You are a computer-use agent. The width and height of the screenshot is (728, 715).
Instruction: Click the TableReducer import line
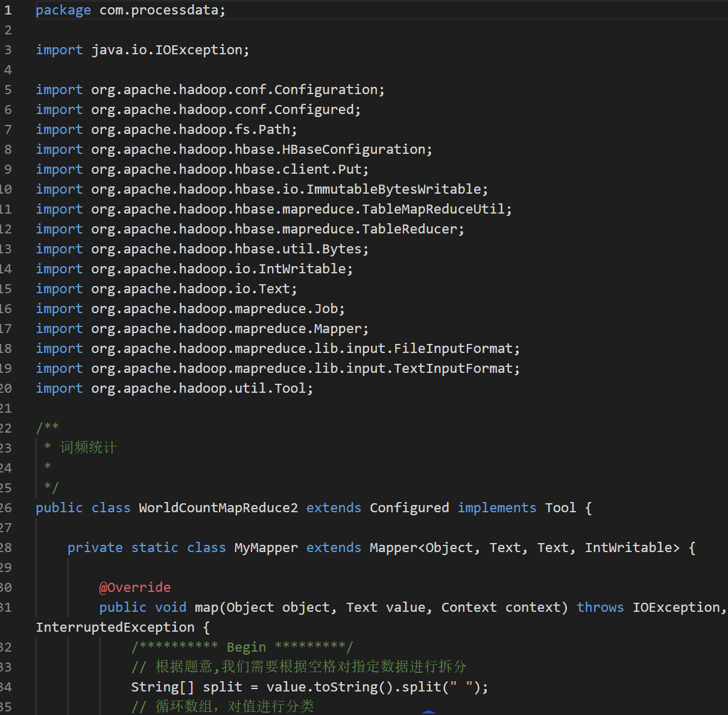tap(250, 229)
